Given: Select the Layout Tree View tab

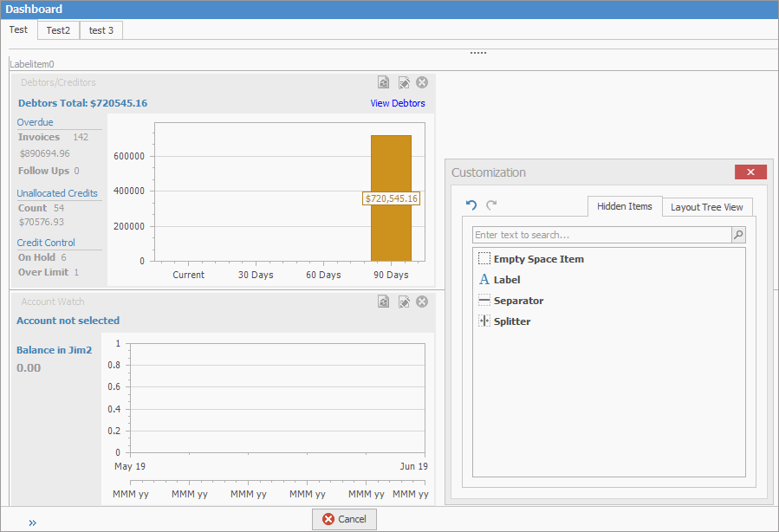Looking at the screenshot, I should pos(706,207).
